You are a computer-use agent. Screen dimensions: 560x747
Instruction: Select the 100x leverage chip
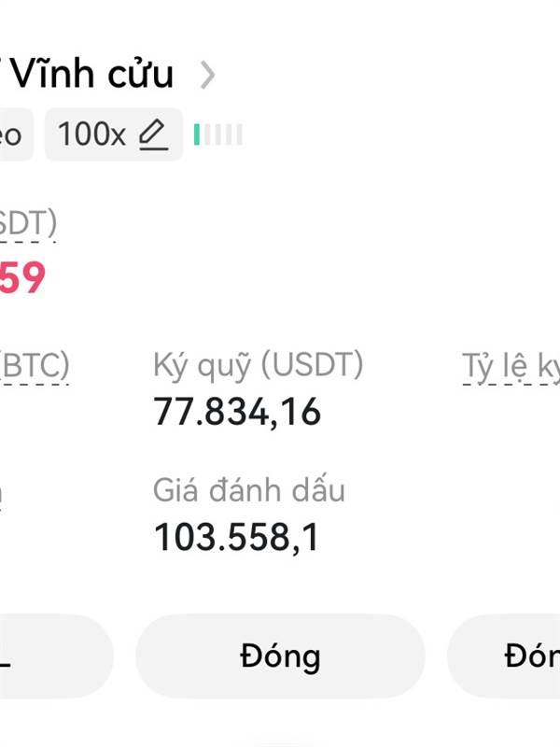pyautogui.click(x=113, y=134)
